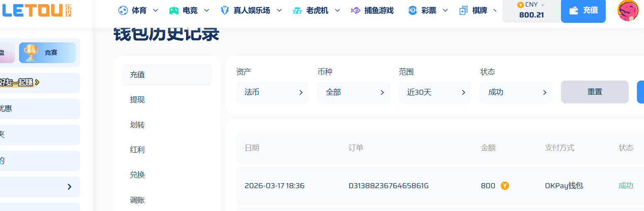Click the fishing game fish icon
This screenshot has width=644, height=211.
pyautogui.click(x=355, y=10)
